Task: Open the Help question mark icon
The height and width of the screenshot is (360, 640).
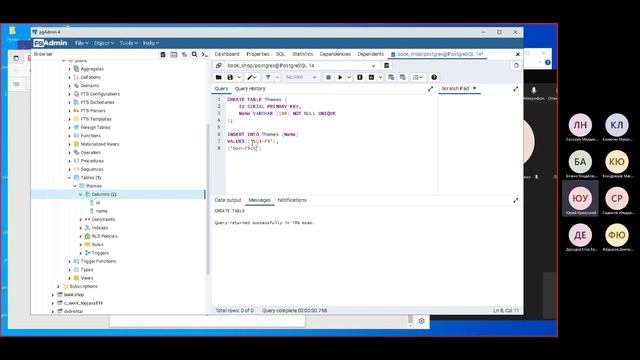Action: [434, 77]
